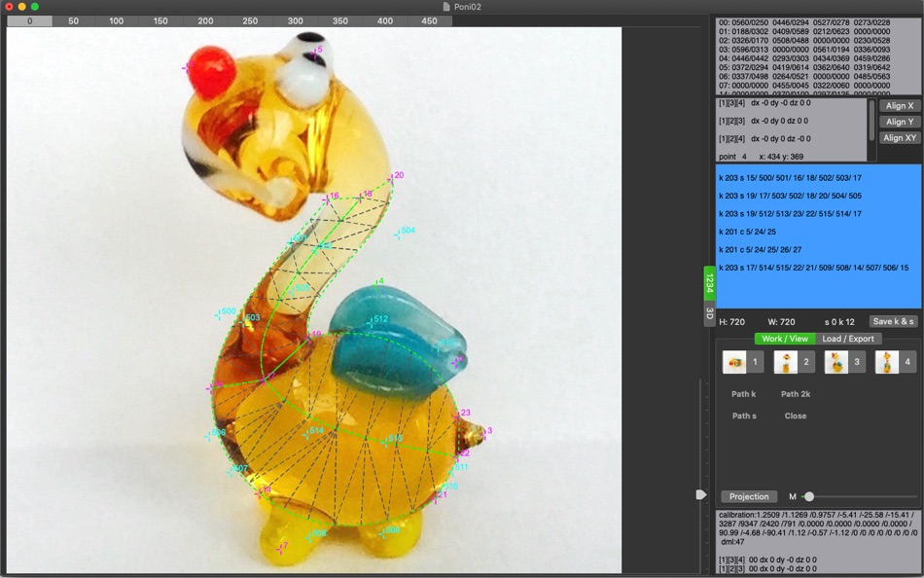924x578 pixels.
Task: Select cyan control point 511
Action: pyautogui.click(x=451, y=469)
